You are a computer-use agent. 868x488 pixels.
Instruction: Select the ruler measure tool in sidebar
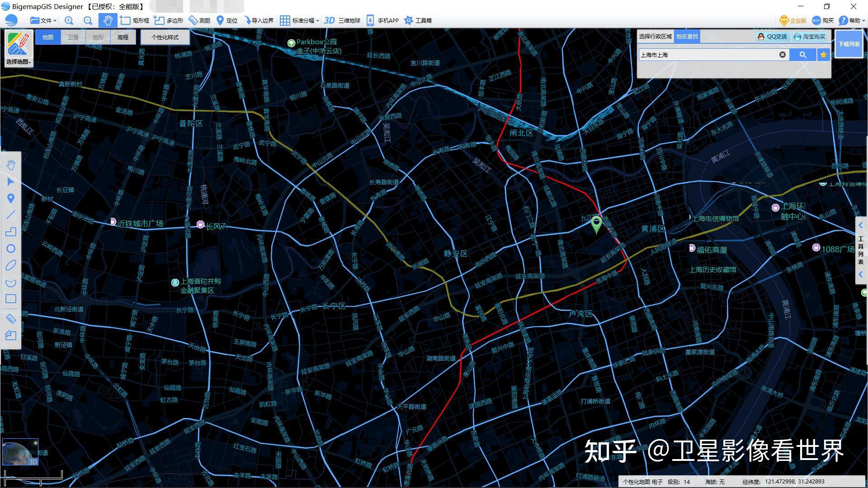(x=11, y=319)
